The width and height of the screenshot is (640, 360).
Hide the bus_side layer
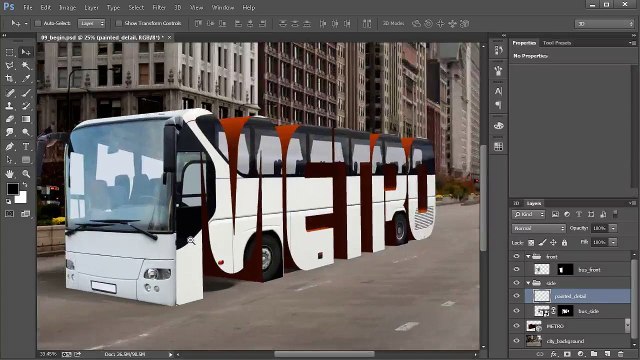click(x=516, y=311)
